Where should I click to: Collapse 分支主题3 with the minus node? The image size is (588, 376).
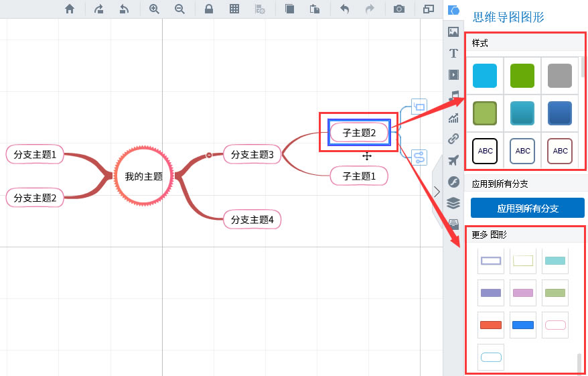pos(208,155)
